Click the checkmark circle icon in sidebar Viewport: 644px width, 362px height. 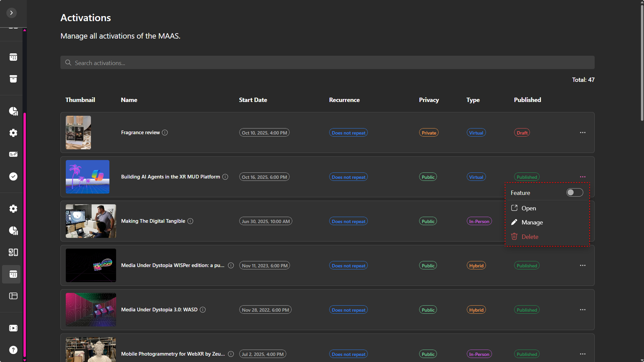tap(13, 176)
